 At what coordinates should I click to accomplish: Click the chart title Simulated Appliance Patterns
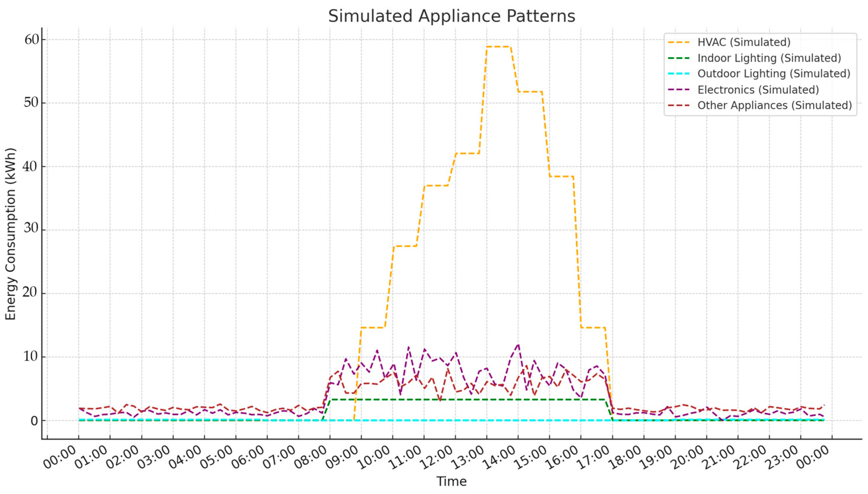[451, 16]
